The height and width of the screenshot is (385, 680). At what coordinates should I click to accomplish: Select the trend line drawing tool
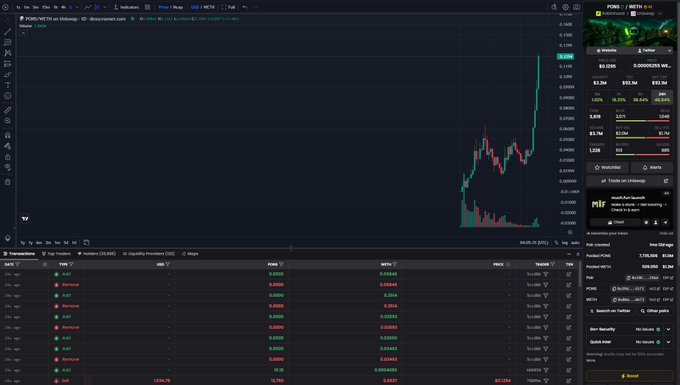tap(7, 31)
